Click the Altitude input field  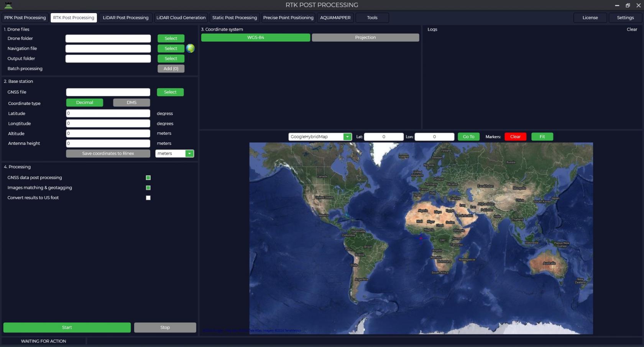108,133
